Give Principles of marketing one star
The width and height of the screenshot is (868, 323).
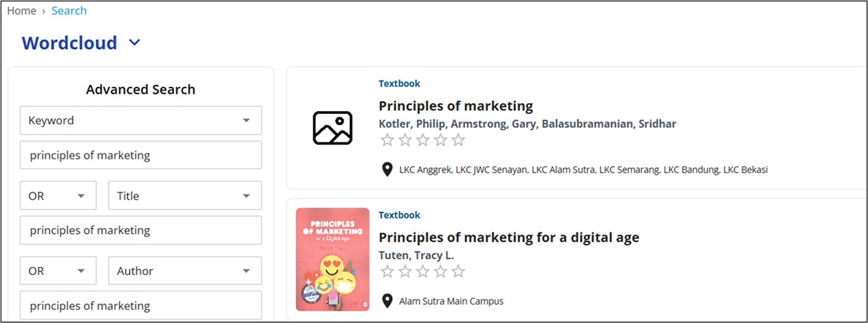click(x=388, y=140)
